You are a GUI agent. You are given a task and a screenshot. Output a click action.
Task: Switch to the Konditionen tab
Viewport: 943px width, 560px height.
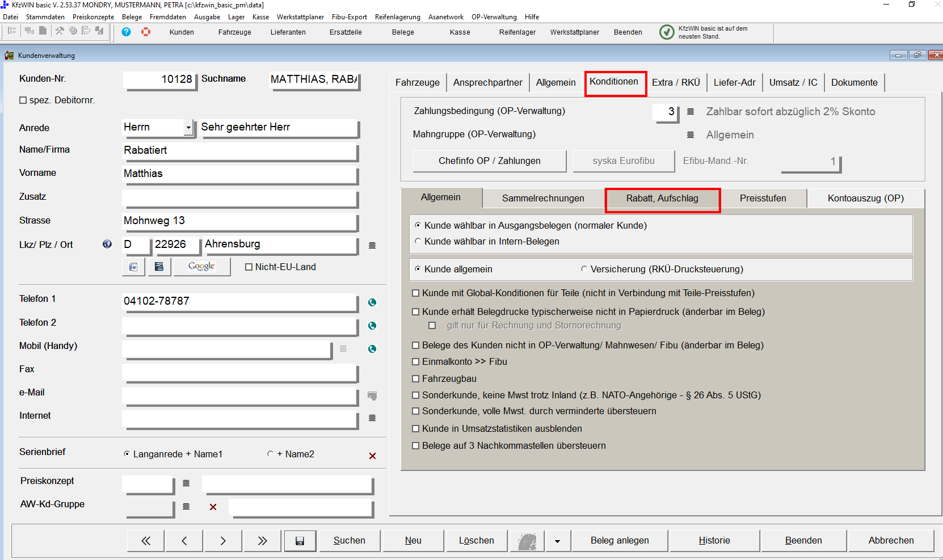614,82
